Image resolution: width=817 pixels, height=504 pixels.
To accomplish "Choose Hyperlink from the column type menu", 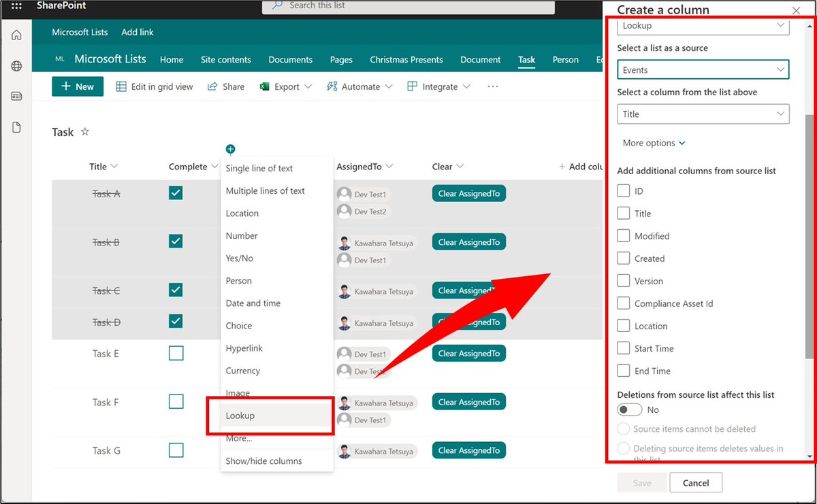I will click(277, 348).
